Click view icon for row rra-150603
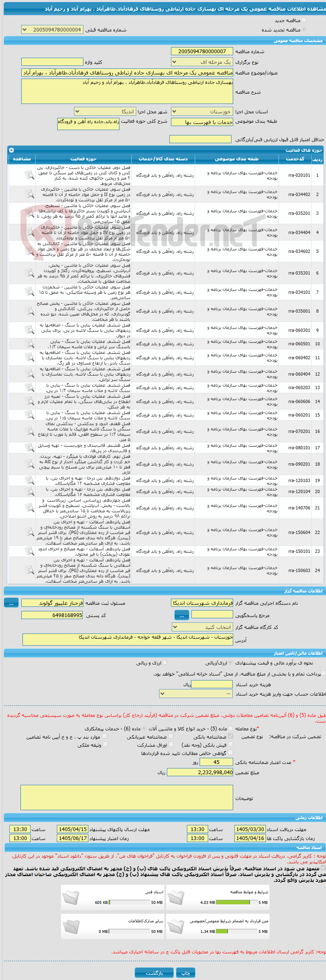Viewport: 326px width, 980px height. [x=29, y=570]
